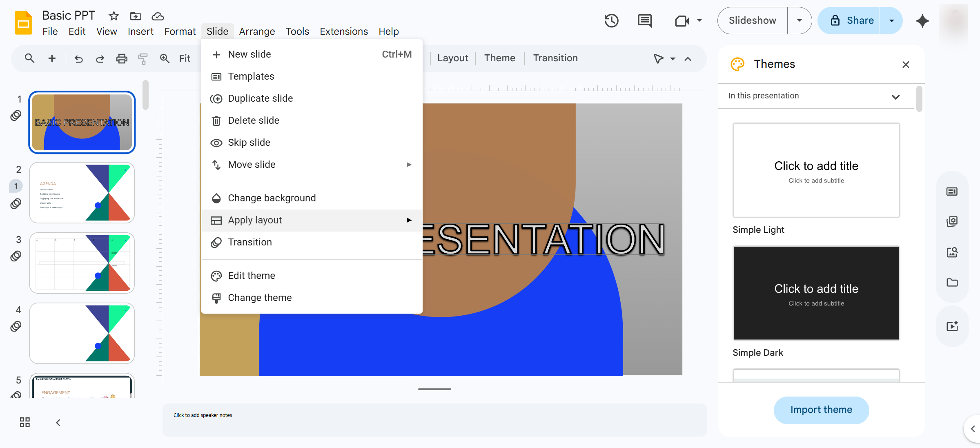Open the Share options dropdown arrow
The width and height of the screenshot is (980, 448).
892,20
